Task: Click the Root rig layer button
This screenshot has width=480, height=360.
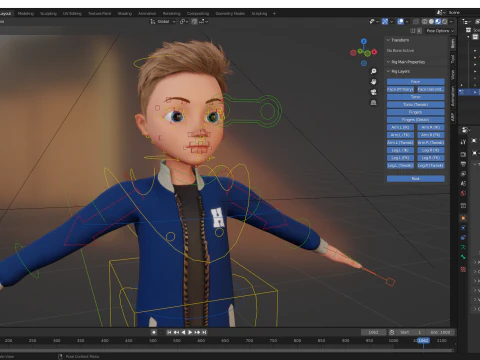Action: (415, 179)
